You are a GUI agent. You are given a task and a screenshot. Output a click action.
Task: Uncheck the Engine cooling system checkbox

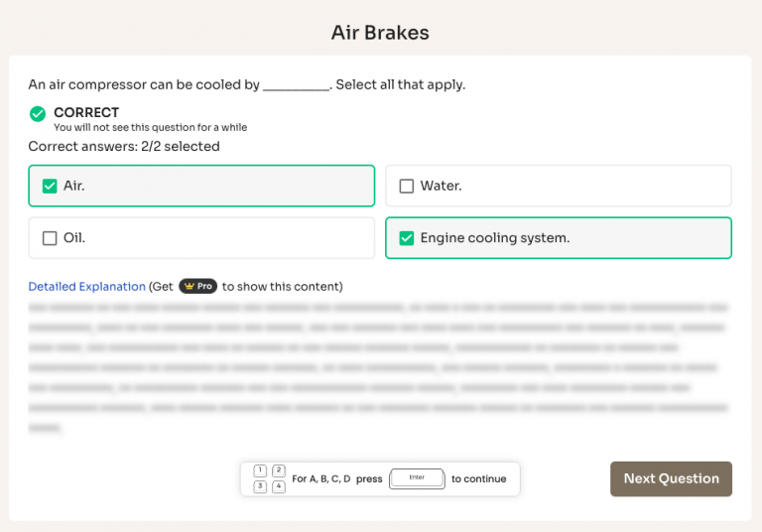pyautogui.click(x=406, y=238)
